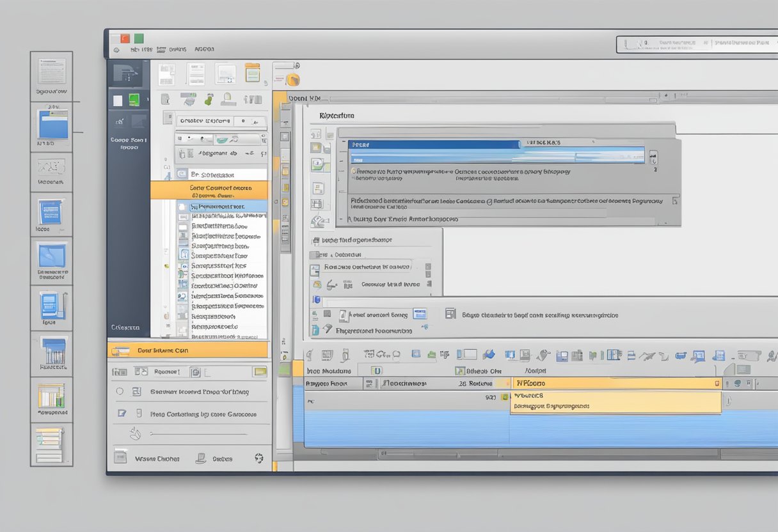Toggle the white square in the dark sidebar
778x532 pixels.
coord(117,100)
